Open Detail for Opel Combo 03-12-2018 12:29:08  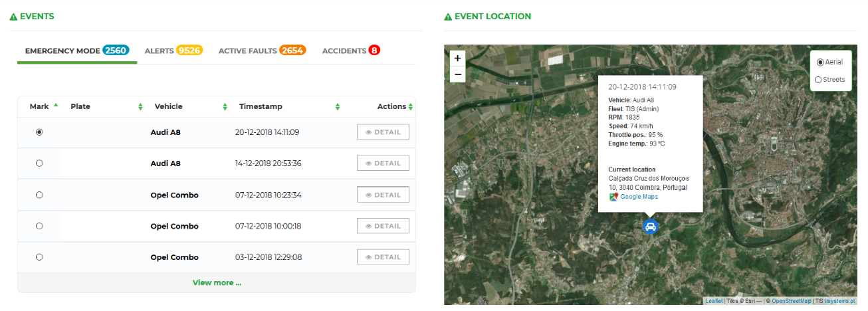tap(383, 257)
